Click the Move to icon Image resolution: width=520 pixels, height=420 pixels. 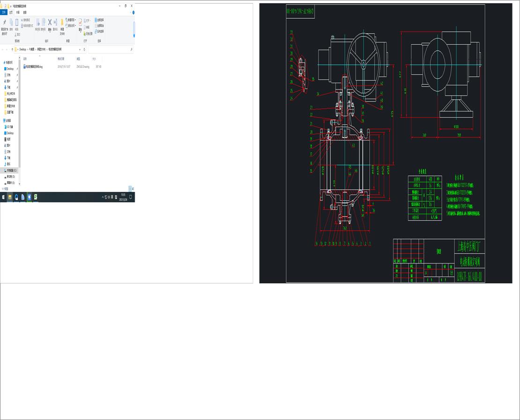pos(38,22)
